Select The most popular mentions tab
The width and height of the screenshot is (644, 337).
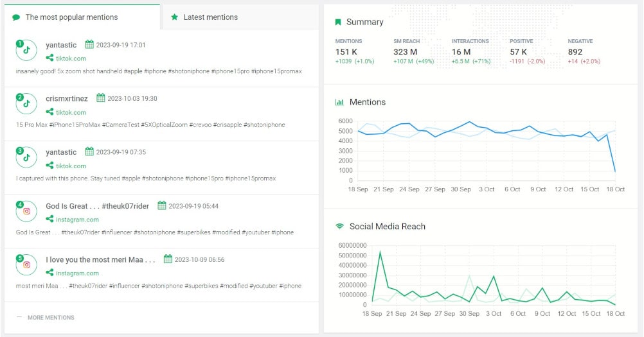pos(71,17)
